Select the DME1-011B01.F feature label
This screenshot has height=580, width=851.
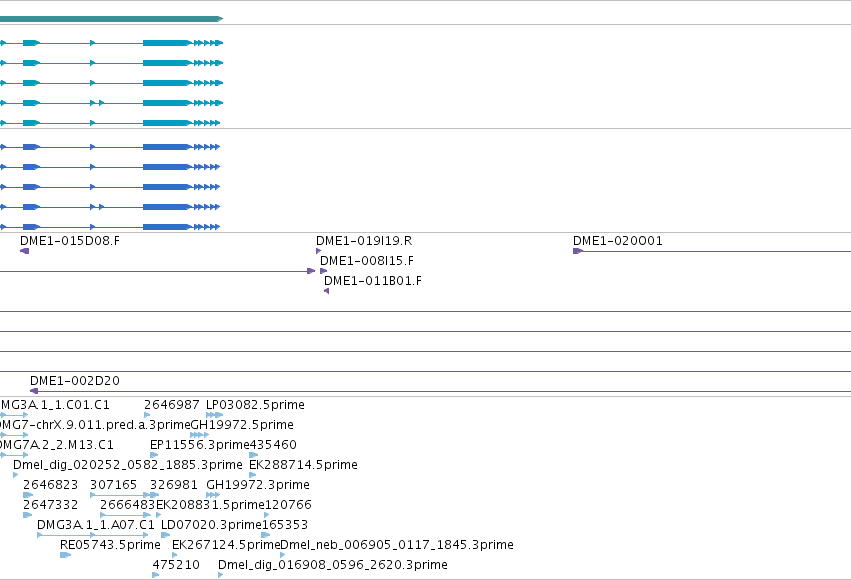tap(373, 281)
